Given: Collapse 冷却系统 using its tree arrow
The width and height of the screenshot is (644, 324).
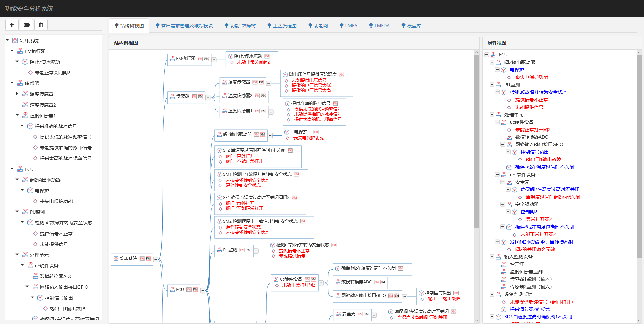Looking at the screenshot, I should [x=7, y=40].
